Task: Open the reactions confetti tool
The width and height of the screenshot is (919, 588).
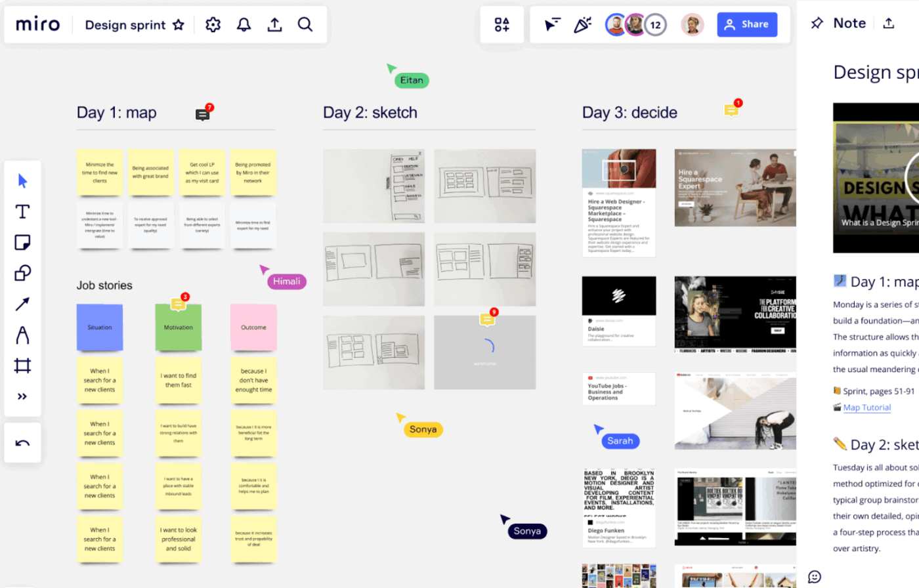Action: coord(583,24)
